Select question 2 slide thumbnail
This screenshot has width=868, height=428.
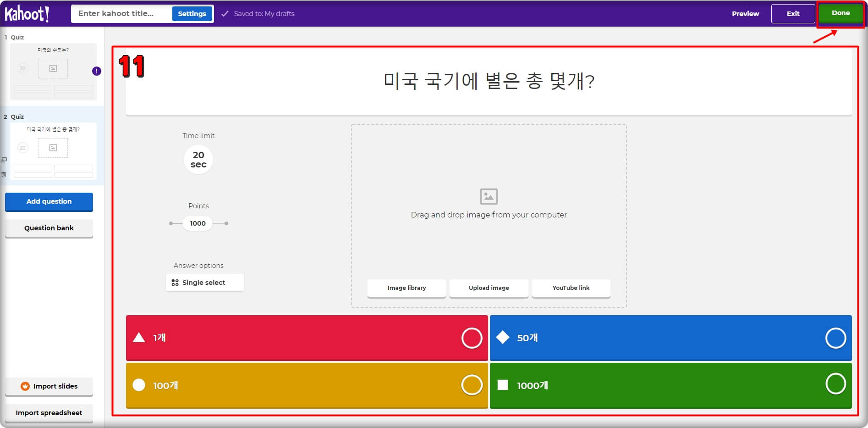[x=53, y=151]
